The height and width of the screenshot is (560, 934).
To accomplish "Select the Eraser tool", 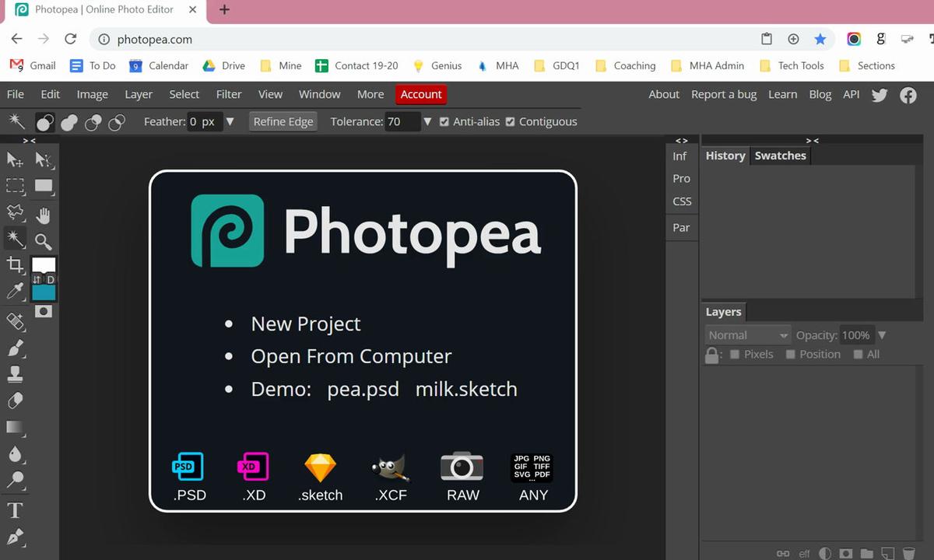I will 15,401.
